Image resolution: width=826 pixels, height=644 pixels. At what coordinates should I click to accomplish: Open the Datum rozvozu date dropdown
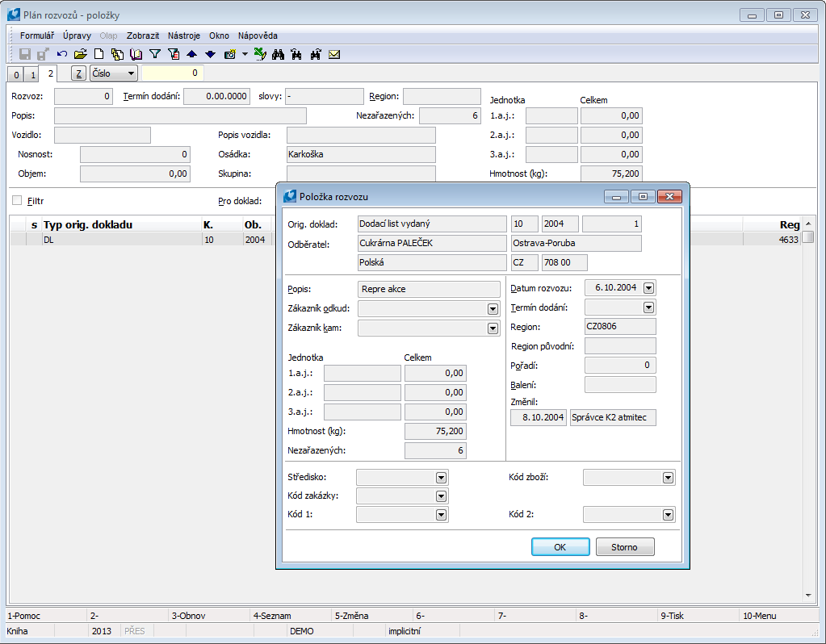(x=649, y=288)
